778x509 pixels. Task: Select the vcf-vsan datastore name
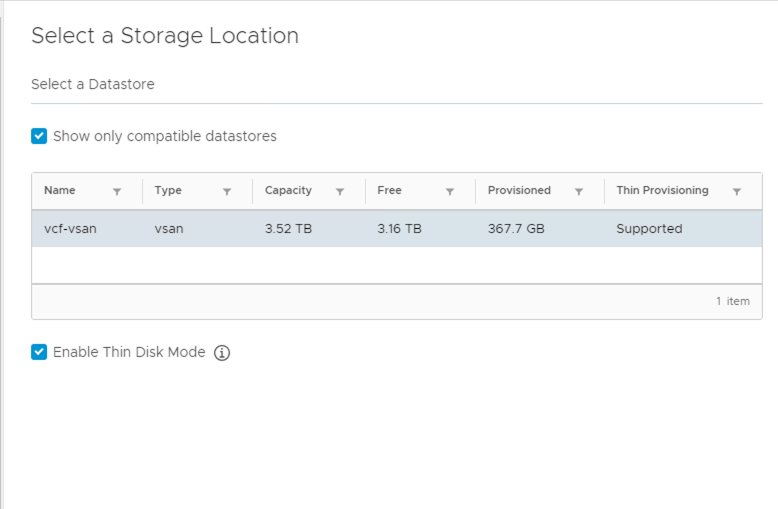(x=70, y=229)
